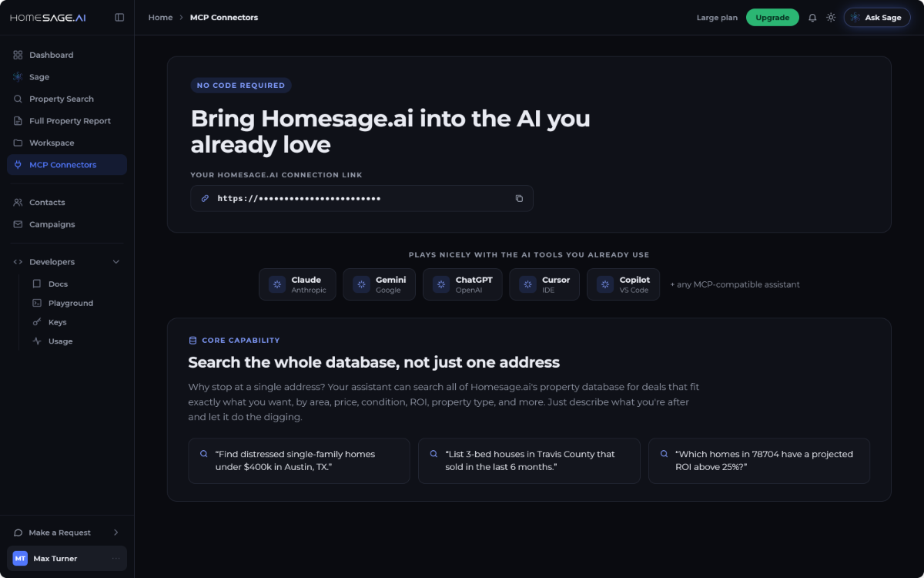
Task: Expand Make a Request arrow
Action: (116, 533)
